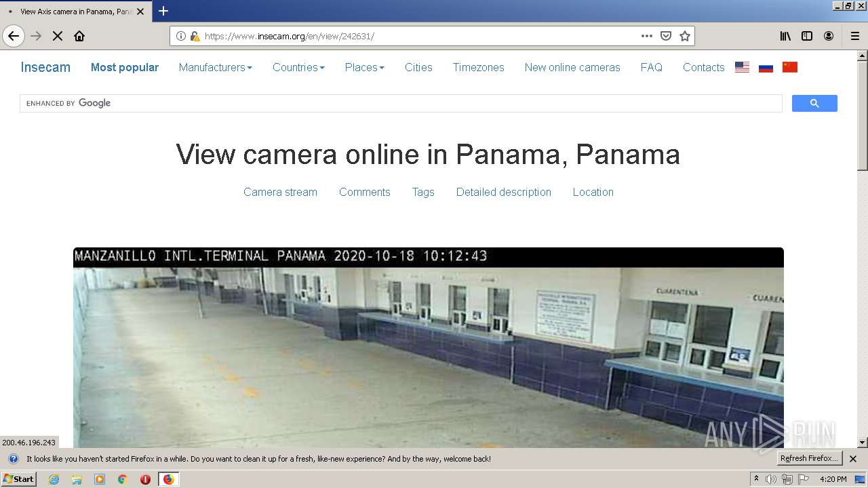Bookmark this page with the star icon

pos(685,36)
